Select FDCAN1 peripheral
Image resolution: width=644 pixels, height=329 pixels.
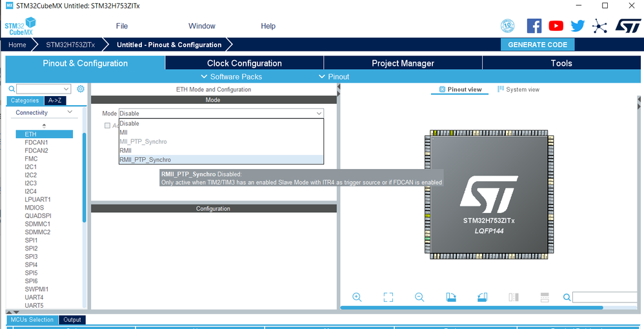[36, 142]
